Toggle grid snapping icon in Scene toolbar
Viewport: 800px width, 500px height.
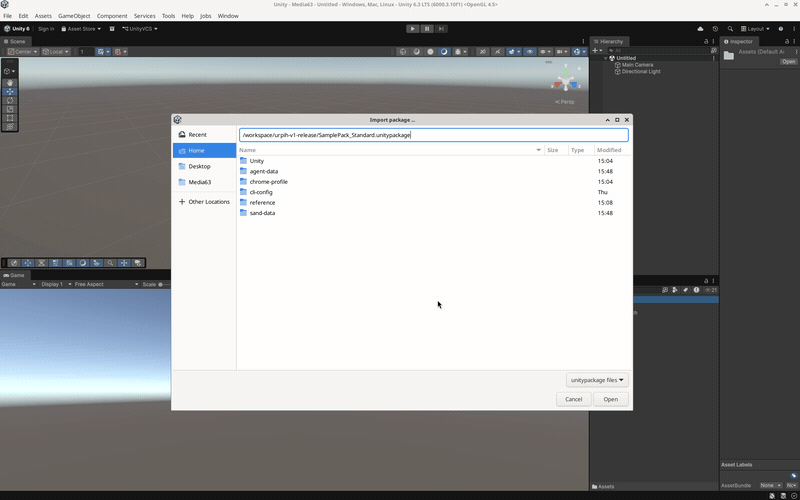101,52
